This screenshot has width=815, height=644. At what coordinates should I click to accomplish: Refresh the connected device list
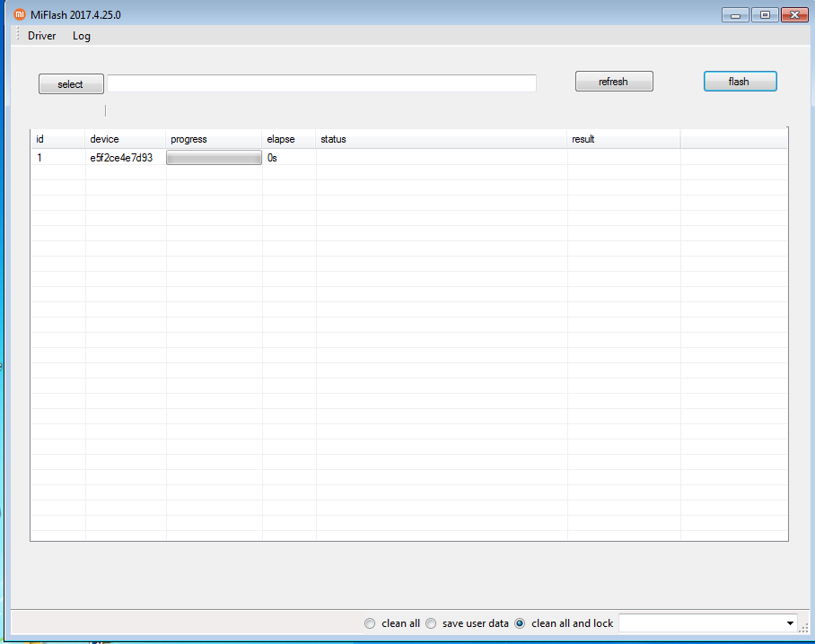click(x=614, y=82)
